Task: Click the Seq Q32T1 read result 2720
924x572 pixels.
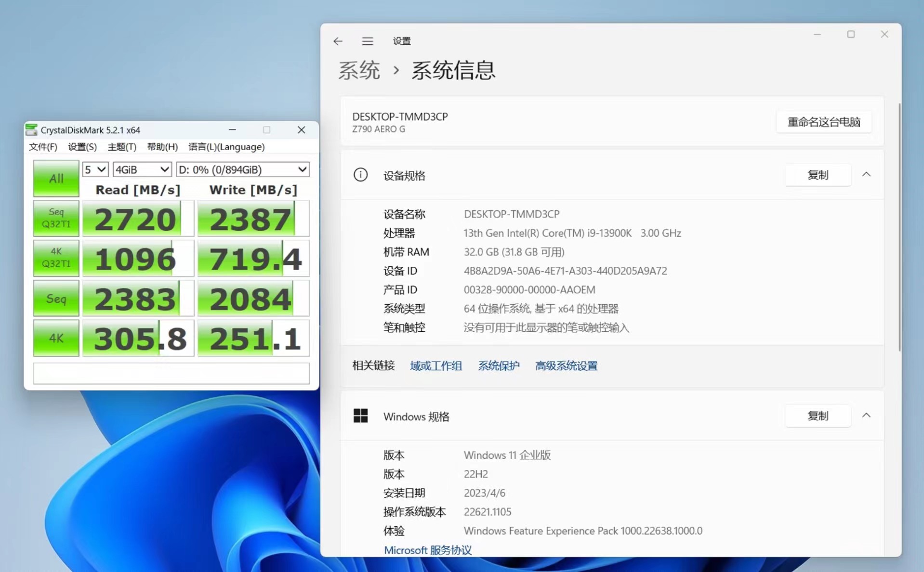Action: click(x=138, y=219)
